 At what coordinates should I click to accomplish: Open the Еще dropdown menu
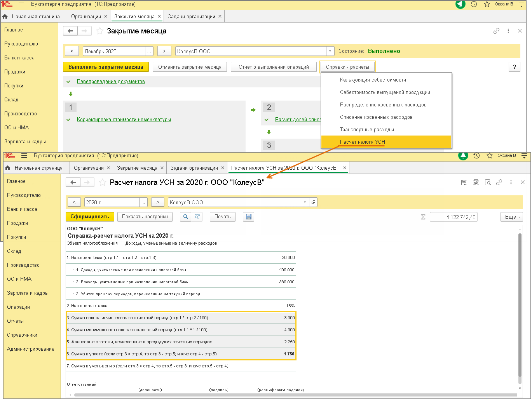(x=512, y=217)
